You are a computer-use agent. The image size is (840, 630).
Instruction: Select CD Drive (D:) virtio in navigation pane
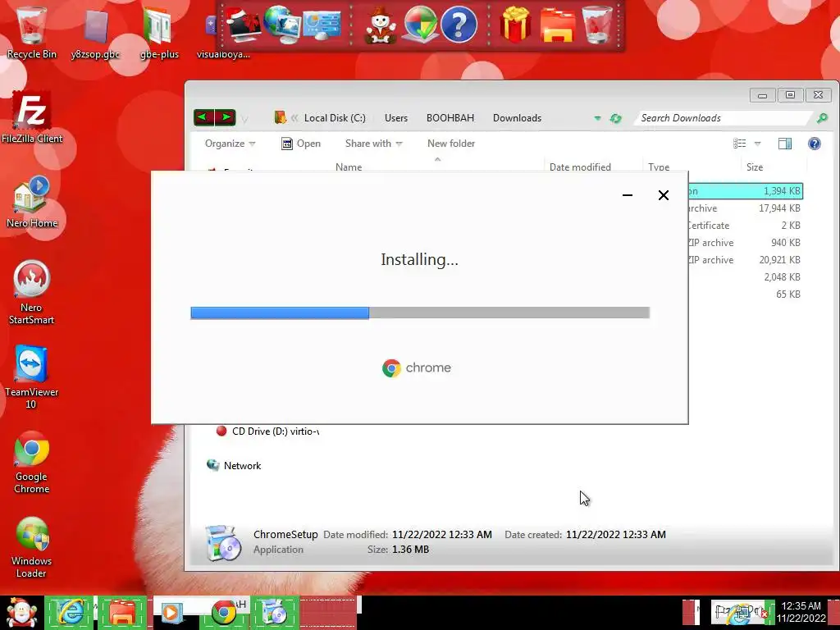[x=268, y=431]
